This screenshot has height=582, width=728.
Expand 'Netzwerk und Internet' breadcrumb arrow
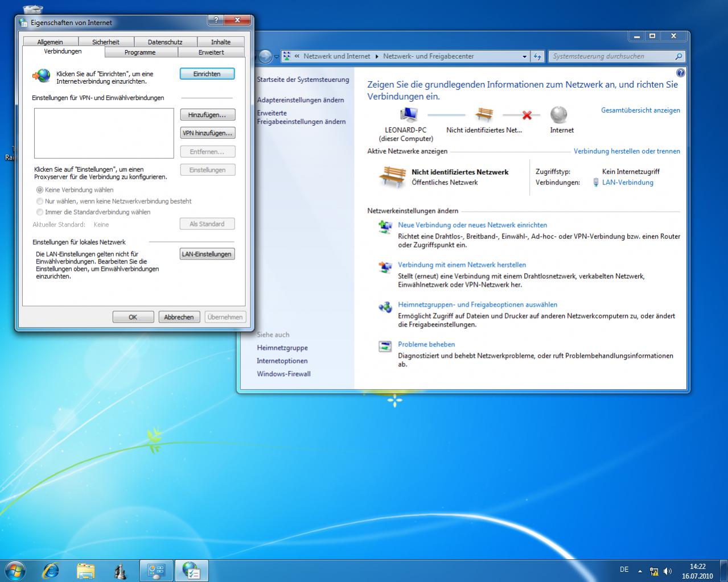[376, 56]
